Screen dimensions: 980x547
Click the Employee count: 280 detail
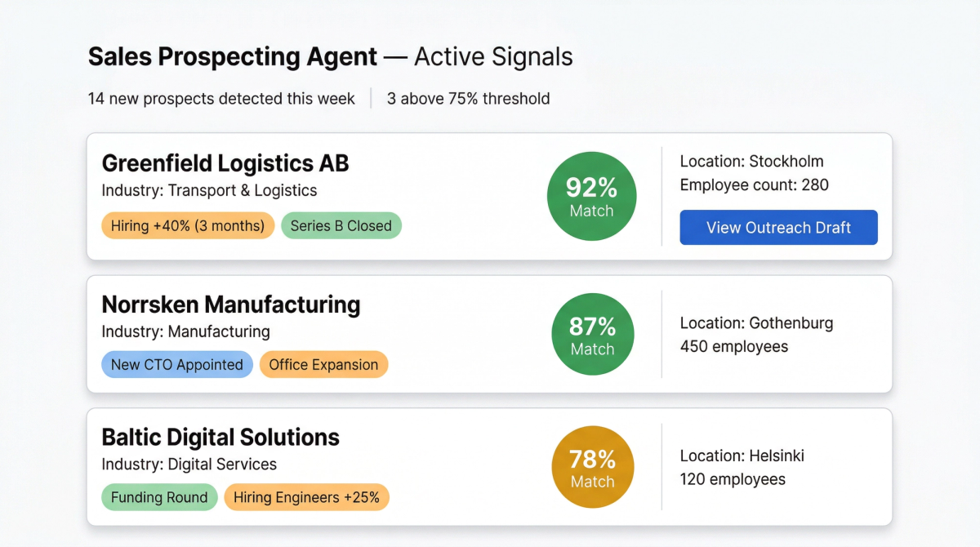coord(754,185)
